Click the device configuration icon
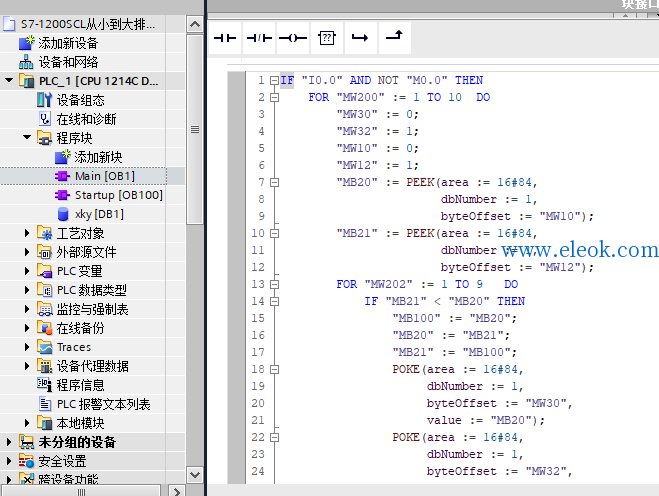 pos(44,100)
